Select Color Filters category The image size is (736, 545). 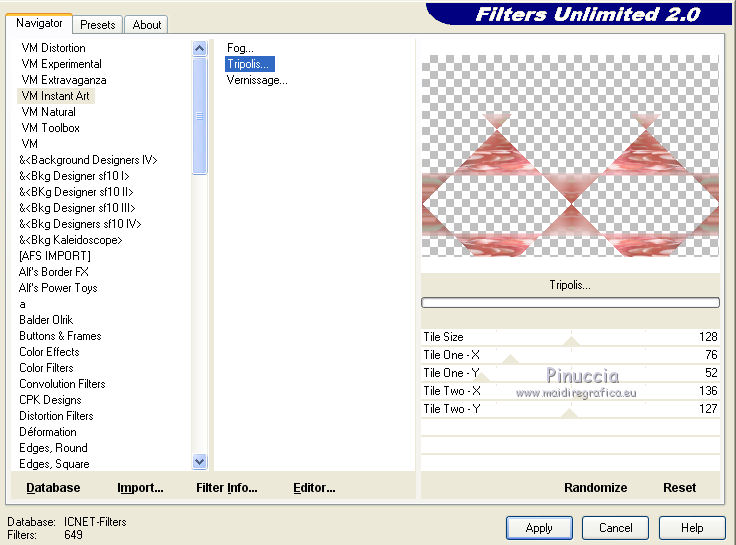pyautogui.click(x=46, y=368)
